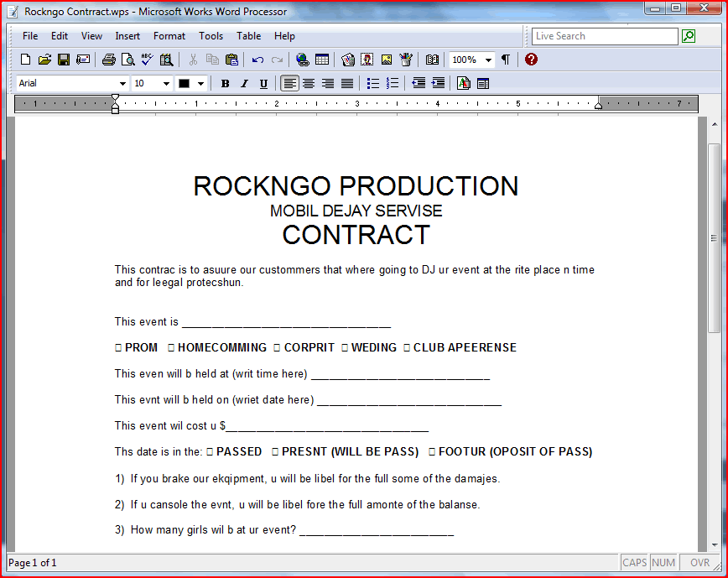Click the Help question mark icon
This screenshot has width=728, height=578.
click(531, 60)
